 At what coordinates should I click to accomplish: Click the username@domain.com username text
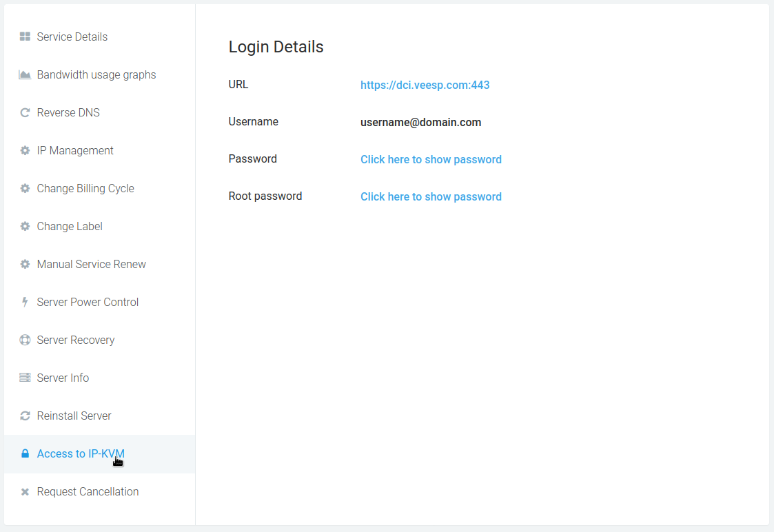420,122
